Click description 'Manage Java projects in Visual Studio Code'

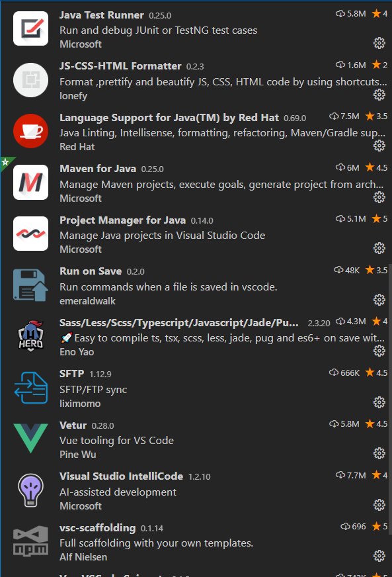(x=162, y=236)
